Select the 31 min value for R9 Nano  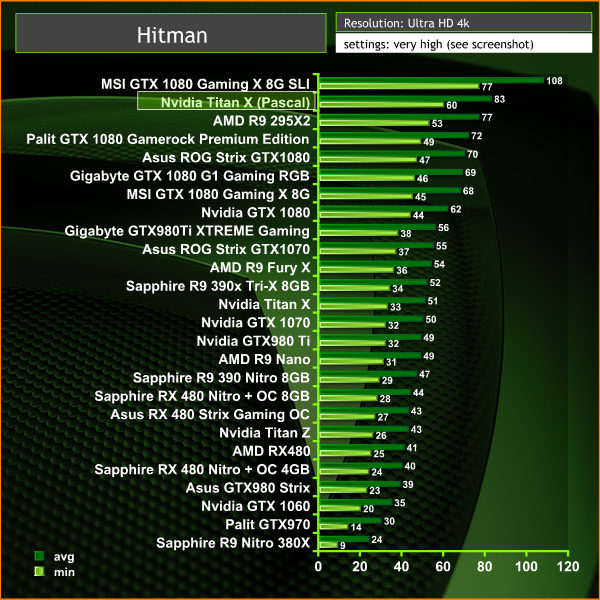tap(391, 362)
